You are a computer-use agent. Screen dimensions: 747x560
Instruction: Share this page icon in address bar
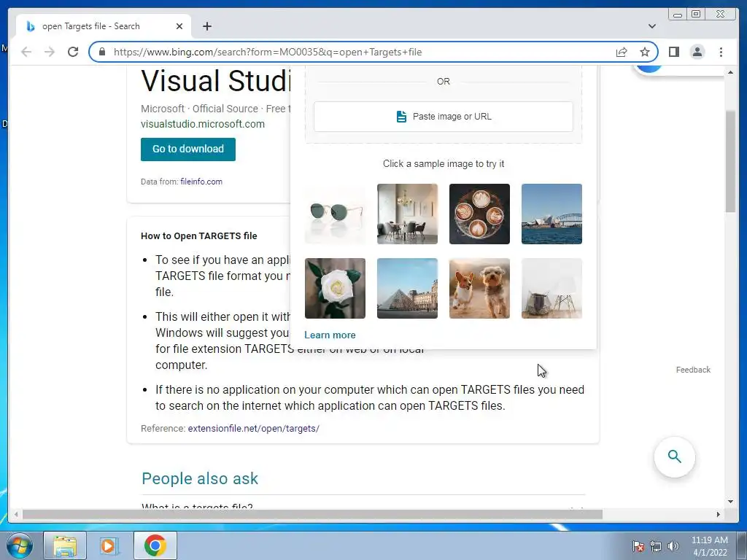[622, 52]
